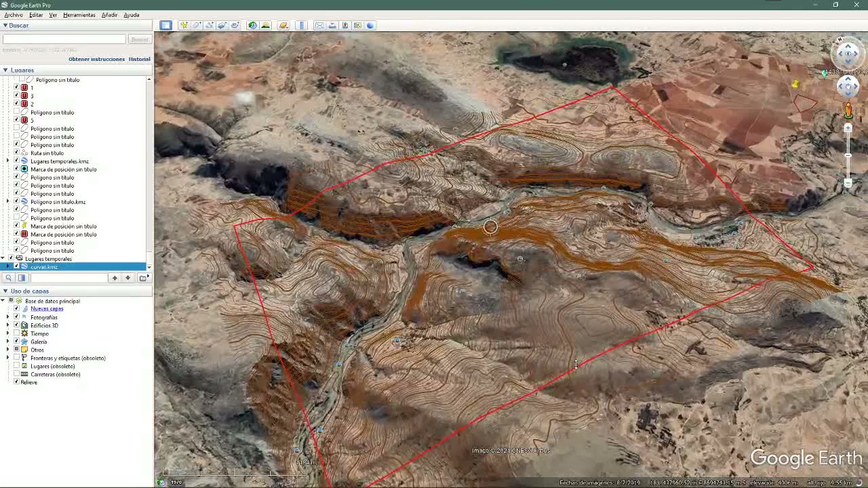
Task: Click inside the Buscar search field
Action: [64, 39]
